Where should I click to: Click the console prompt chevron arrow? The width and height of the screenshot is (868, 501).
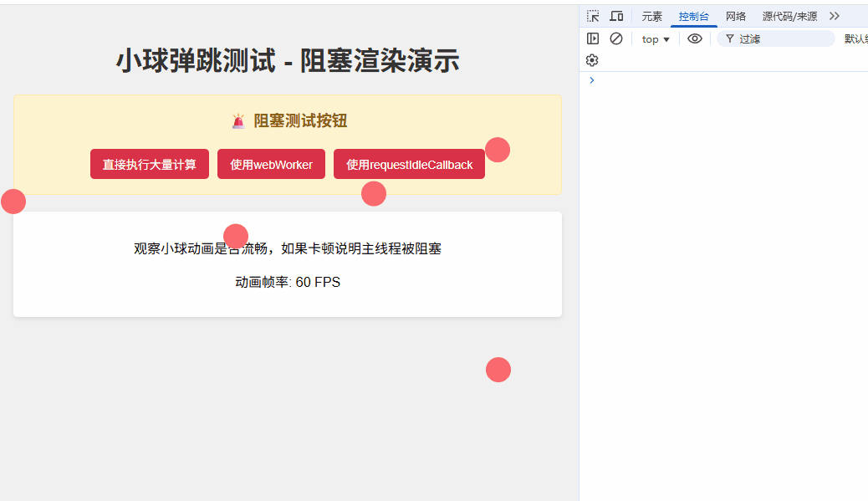[x=592, y=80]
